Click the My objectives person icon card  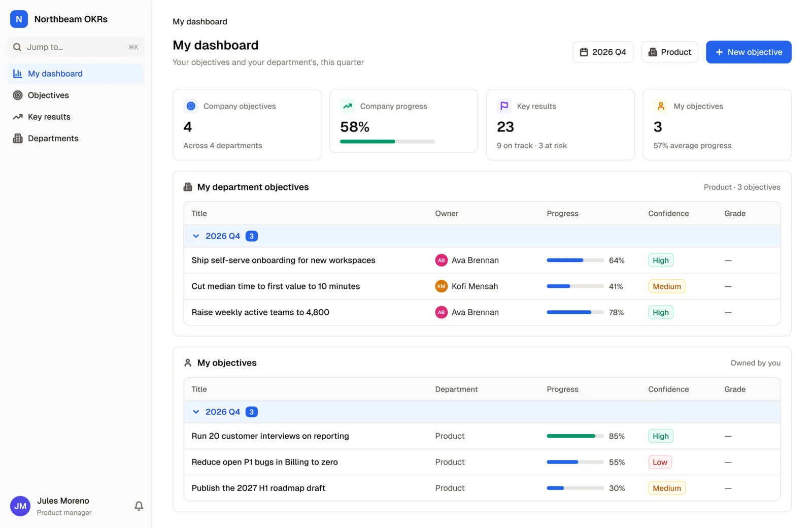661,106
